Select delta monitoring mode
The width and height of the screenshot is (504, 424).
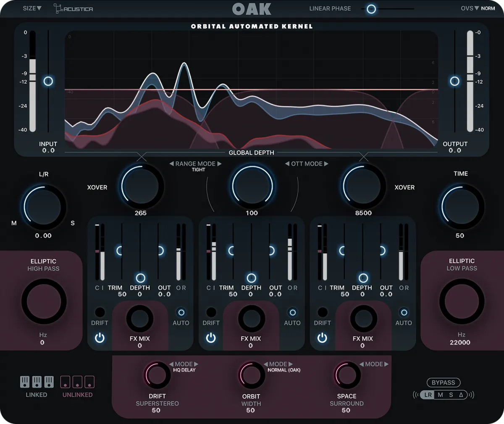point(461,395)
